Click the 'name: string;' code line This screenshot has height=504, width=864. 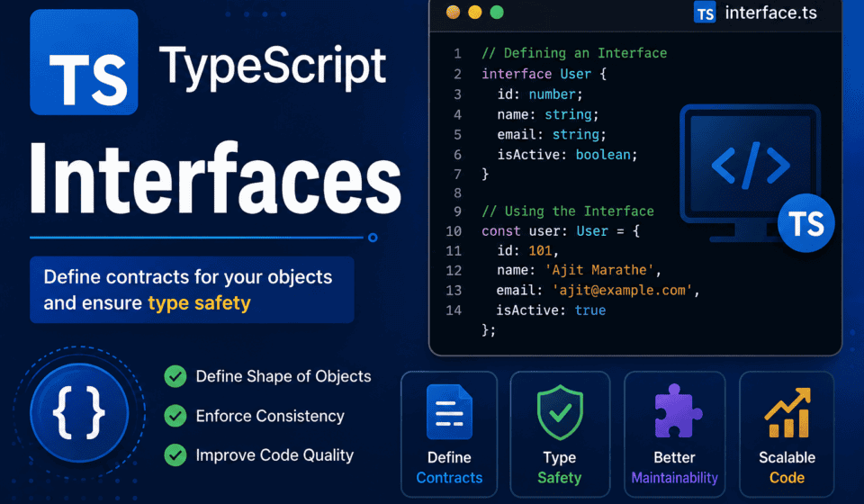(548, 114)
